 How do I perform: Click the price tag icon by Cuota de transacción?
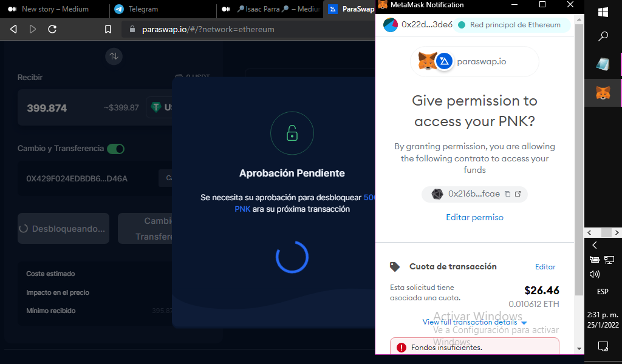point(395,266)
